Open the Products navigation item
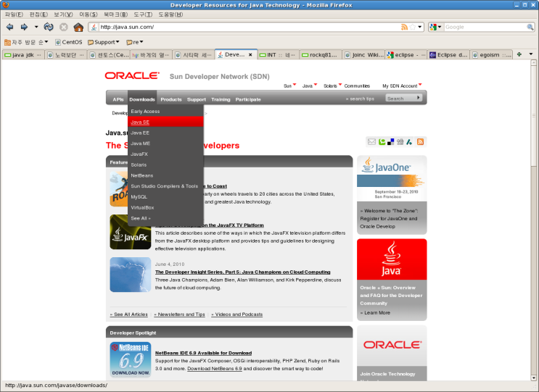 (171, 99)
